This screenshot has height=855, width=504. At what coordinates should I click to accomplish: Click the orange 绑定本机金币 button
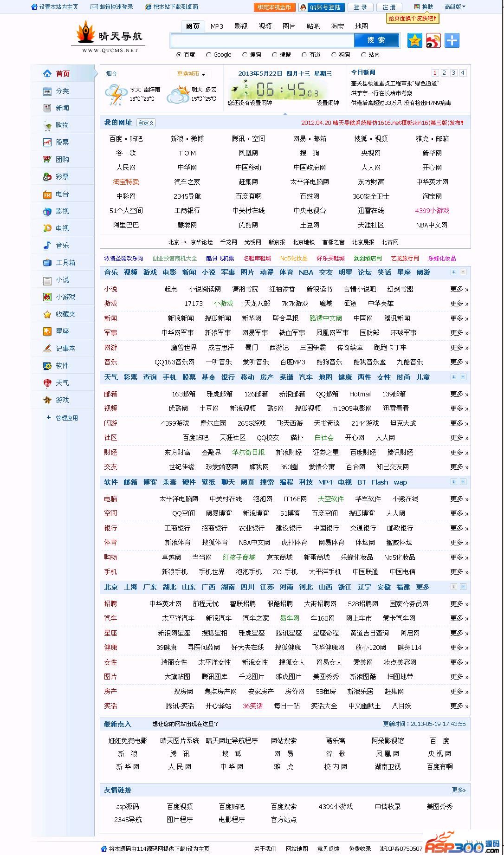coord(275,7)
